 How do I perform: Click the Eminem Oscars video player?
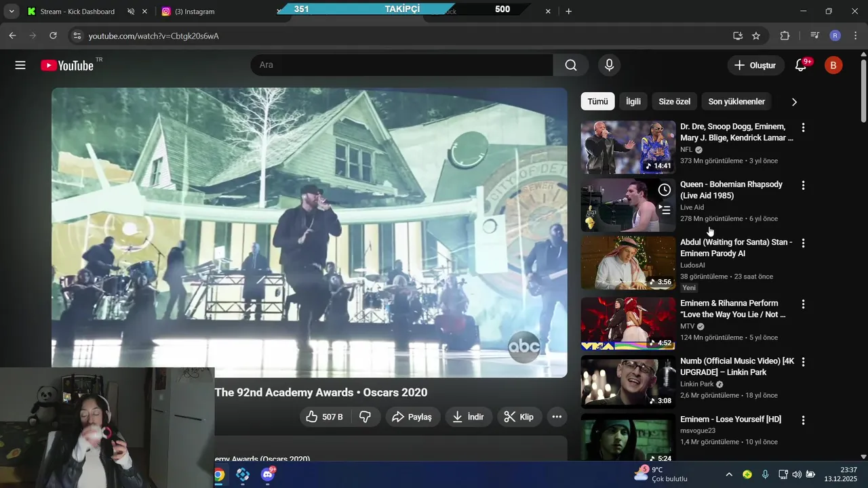point(309,232)
